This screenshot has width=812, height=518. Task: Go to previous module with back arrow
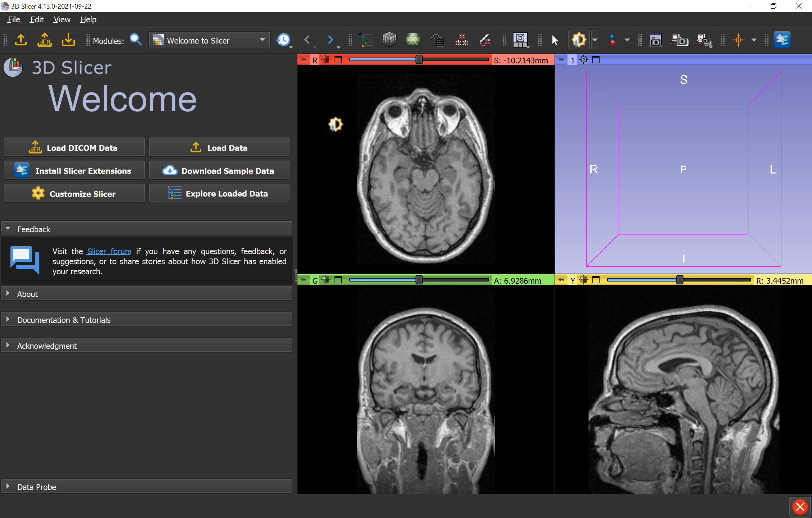click(307, 40)
